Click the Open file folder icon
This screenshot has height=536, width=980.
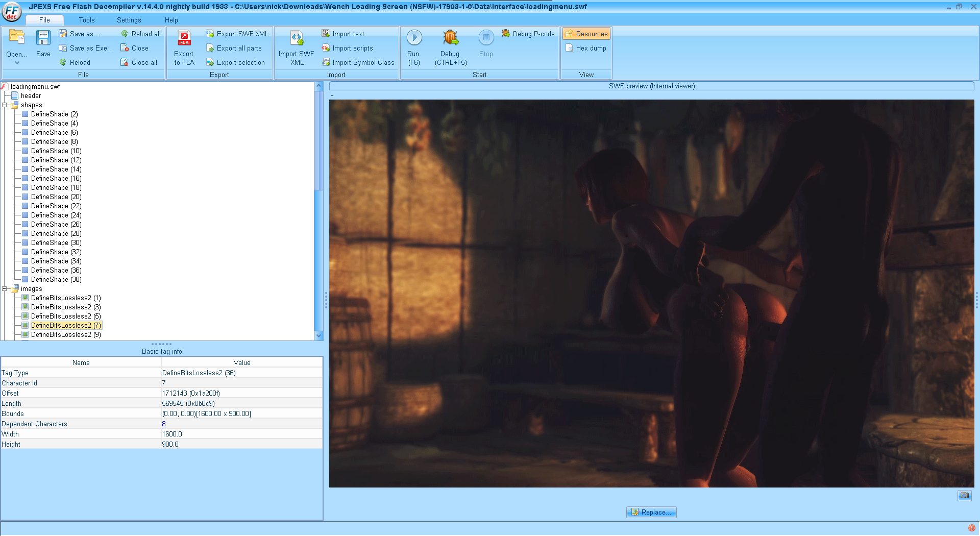tap(17, 38)
